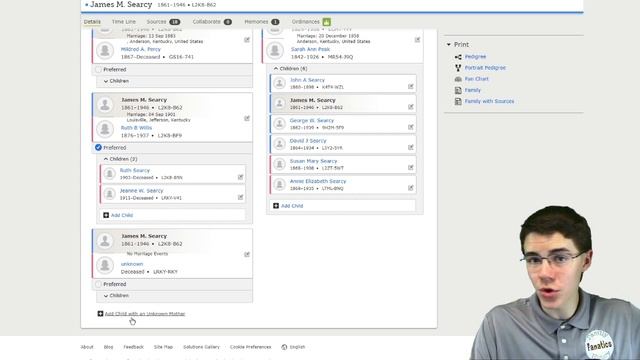Open Jeanne W. Searcy child link
This screenshot has width=640, height=360.
[142, 191]
